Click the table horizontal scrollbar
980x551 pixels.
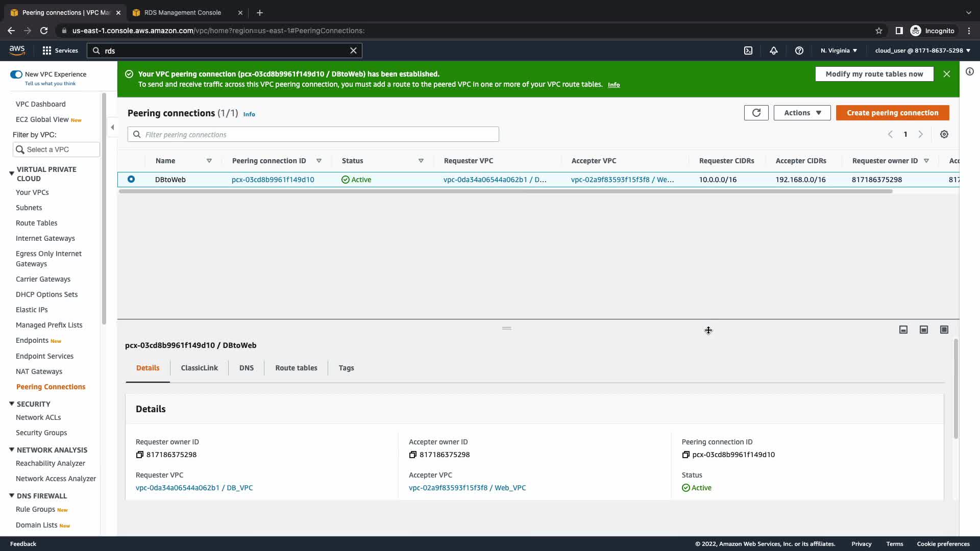tap(505, 191)
